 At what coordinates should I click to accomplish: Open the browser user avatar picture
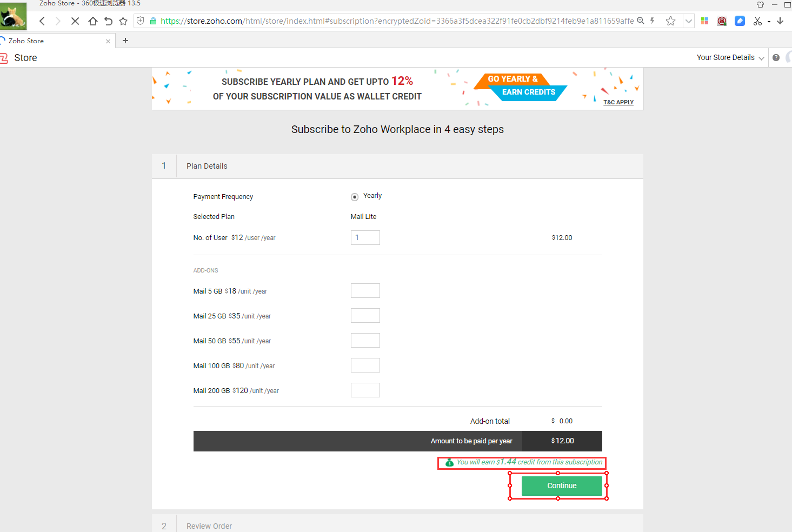pyautogui.click(x=13, y=16)
